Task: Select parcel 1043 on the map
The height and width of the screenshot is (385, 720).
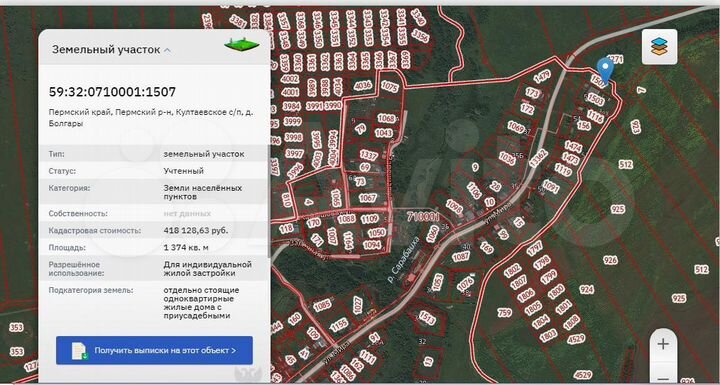Action: (x=383, y=133)
